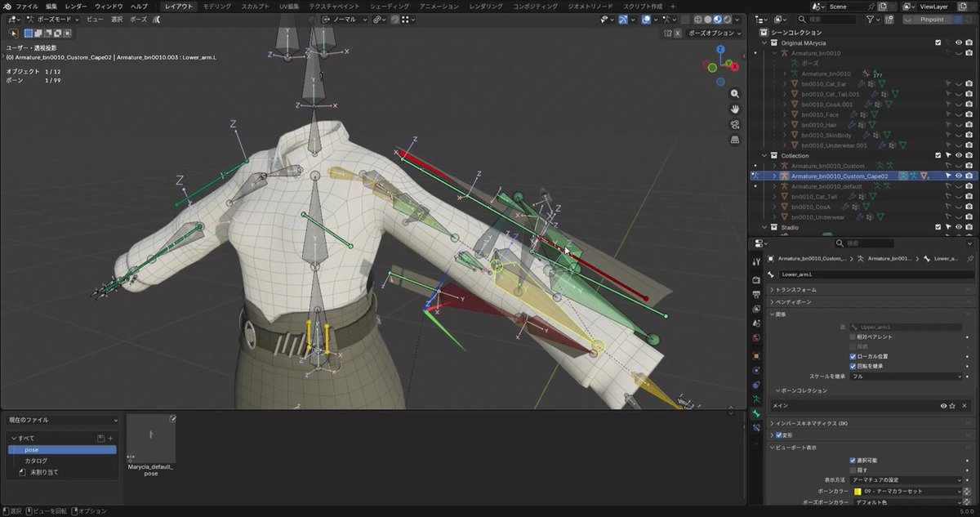Switch to the スカルプト workspace tab
Image resolution: width=980 pixels, height=517 pixels.
pos(255,6)
